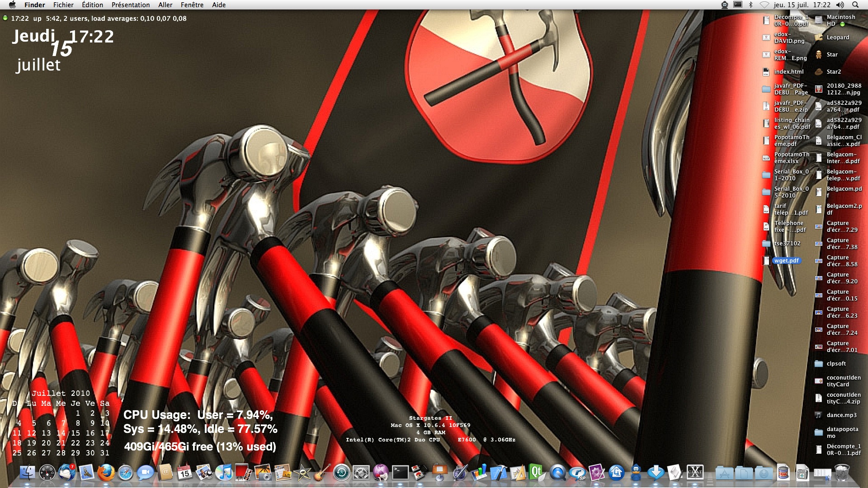Screen dimensions: 868x488
Task: Open Thunderbird with its unread badge
Action: pos(67,473)
